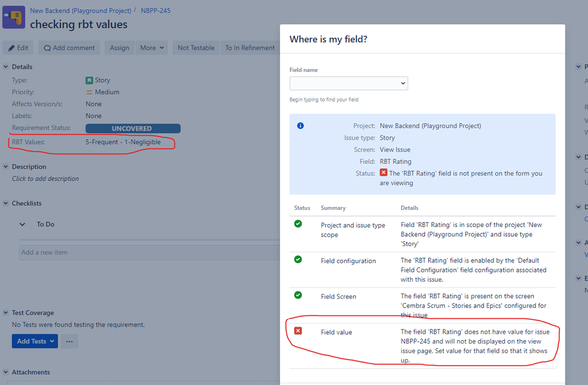The image size is (588, 385).
Task: Click the Assign button
Action: pos(119,48)
